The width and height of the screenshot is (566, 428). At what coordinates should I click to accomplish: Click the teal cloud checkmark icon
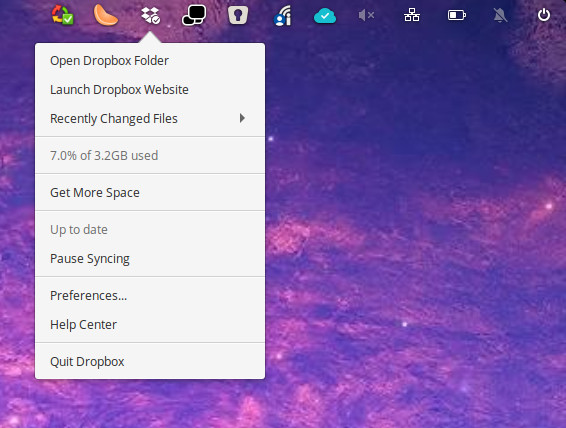click(x=325, y=16)
